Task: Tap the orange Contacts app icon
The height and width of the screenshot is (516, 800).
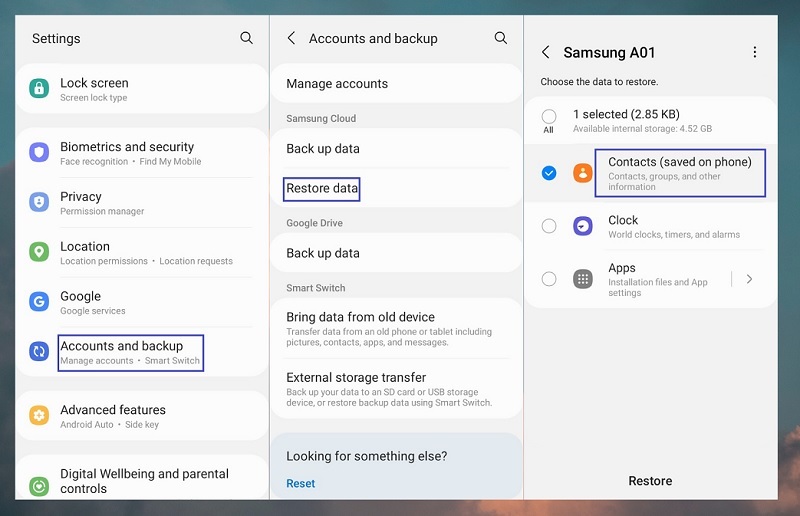Action: 583,173
